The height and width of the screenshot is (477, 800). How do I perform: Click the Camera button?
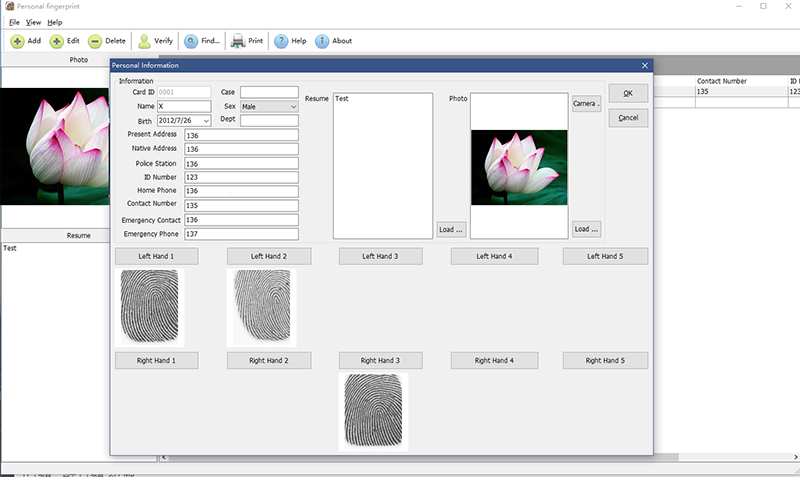(x=586, y=104)
